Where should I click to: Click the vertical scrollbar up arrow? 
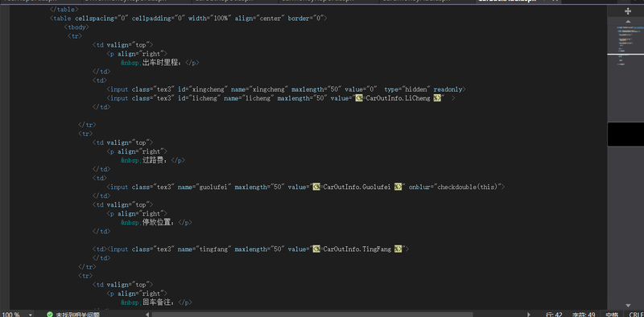pos(628,22)
